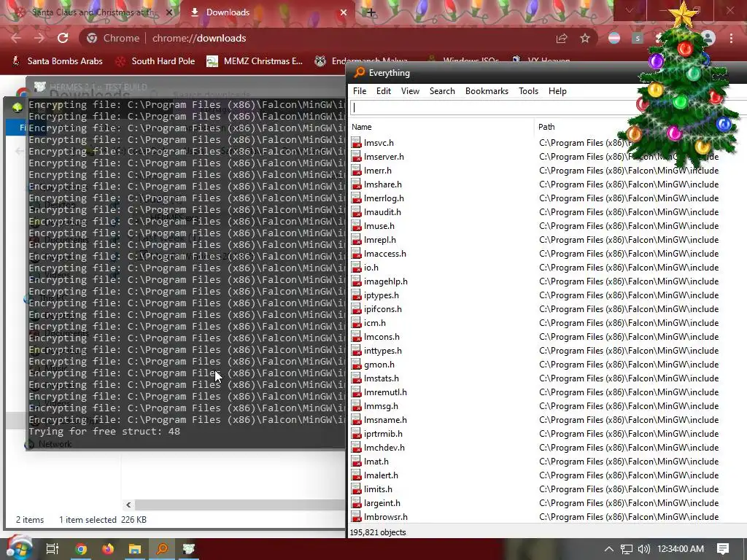Viewport: 747px width, 560px height.
Task: Reload the Chrome page
Action: pyautogui.click(x=63, y=38)
